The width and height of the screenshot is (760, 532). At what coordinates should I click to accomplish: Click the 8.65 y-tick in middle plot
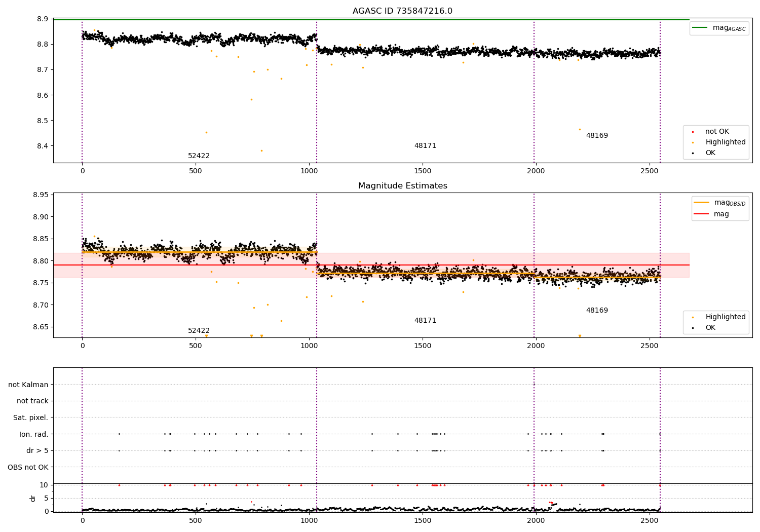tap(41, 327)
